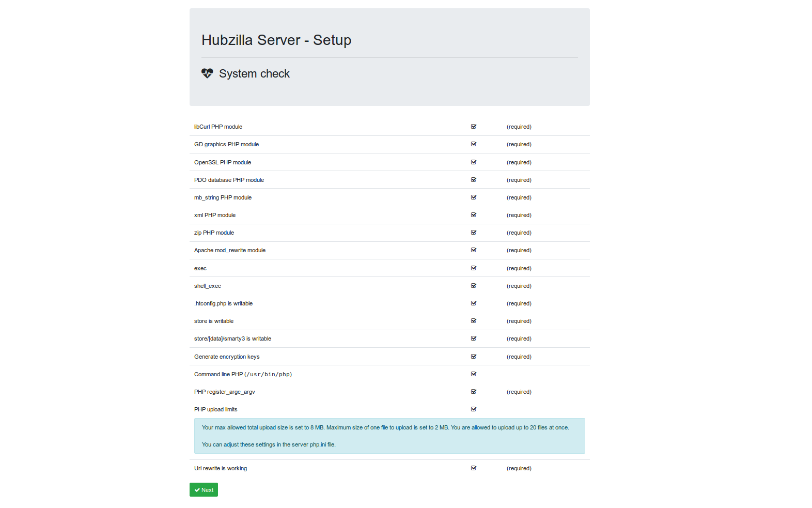Click check icon for Url rewrite is working
The image size is (812, 508).
[x=474, y=468]
